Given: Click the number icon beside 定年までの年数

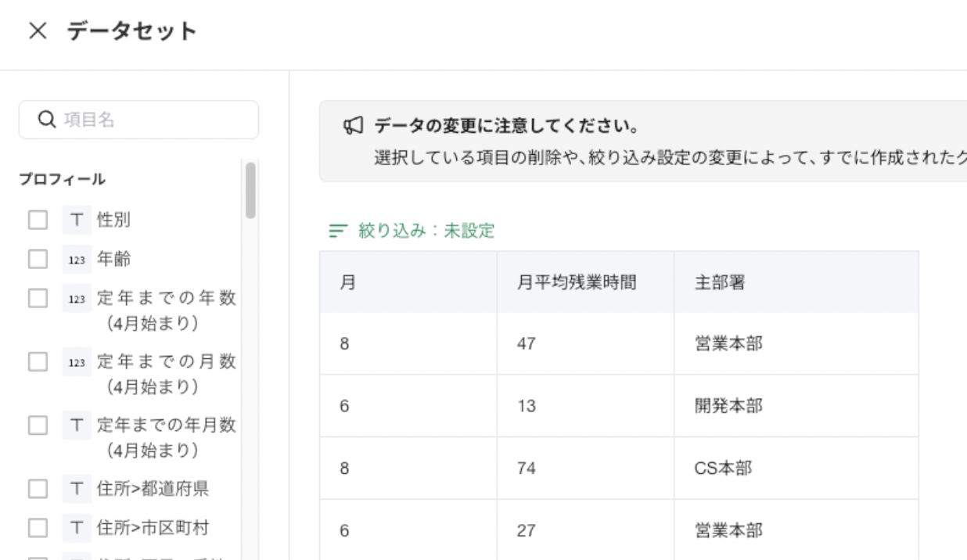Looking at the screenshot, I should point(77,298).
